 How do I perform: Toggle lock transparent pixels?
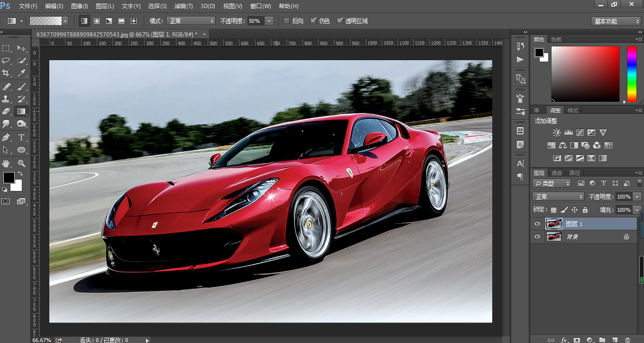click(553, 210)
